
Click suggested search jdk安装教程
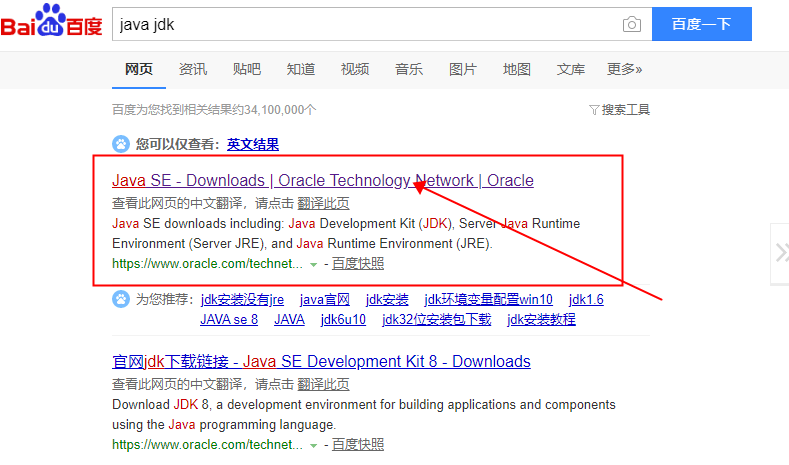[541, 320]
